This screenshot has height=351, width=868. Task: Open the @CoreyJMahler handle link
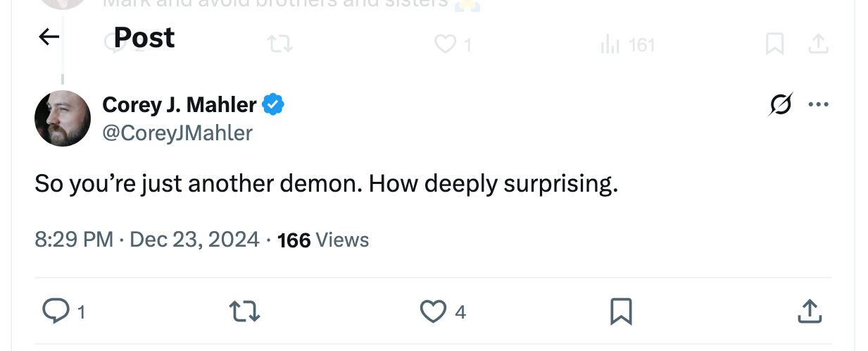177,133
